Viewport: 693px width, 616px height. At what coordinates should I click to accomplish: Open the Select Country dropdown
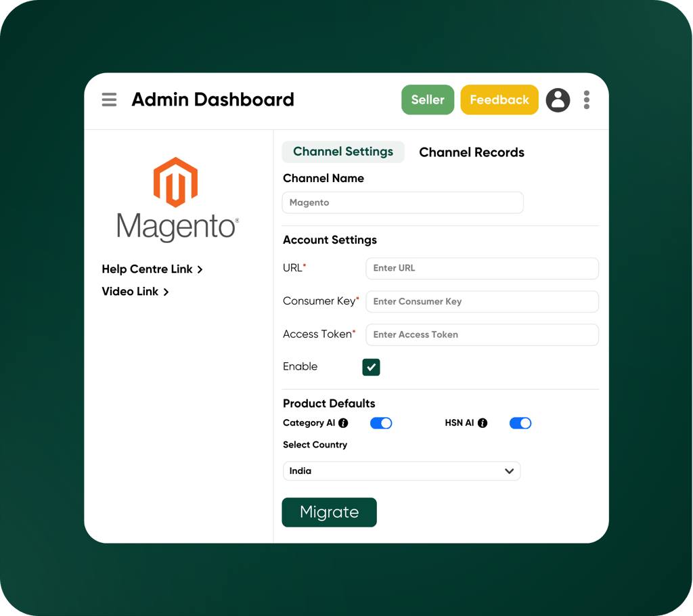pyautogui.click(x=401, y=471)
